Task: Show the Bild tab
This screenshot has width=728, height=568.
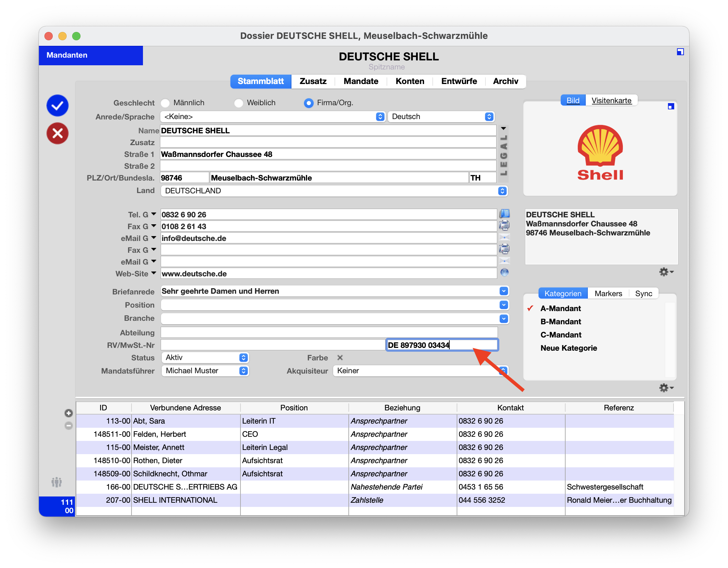Action: pos(573,100)
